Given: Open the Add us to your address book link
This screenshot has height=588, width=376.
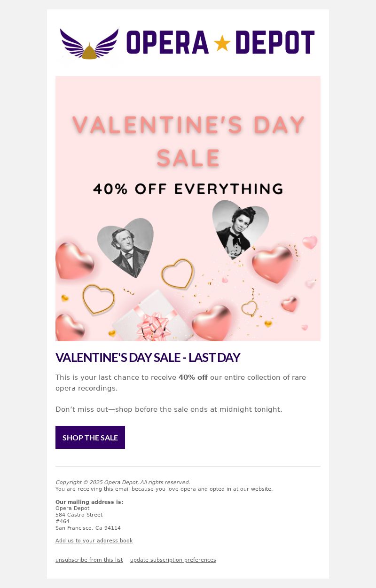Looking at the screenshot, I should pyautogui.click(x=94, y=541).
